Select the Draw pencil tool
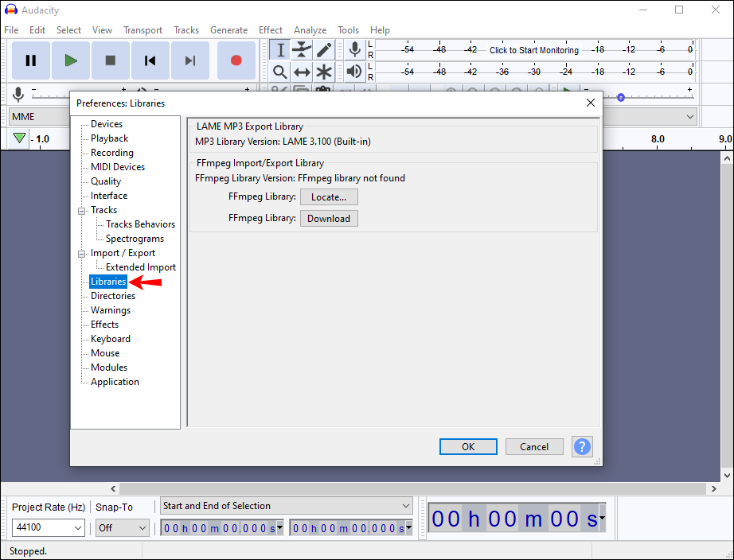 tap(324, 49)
